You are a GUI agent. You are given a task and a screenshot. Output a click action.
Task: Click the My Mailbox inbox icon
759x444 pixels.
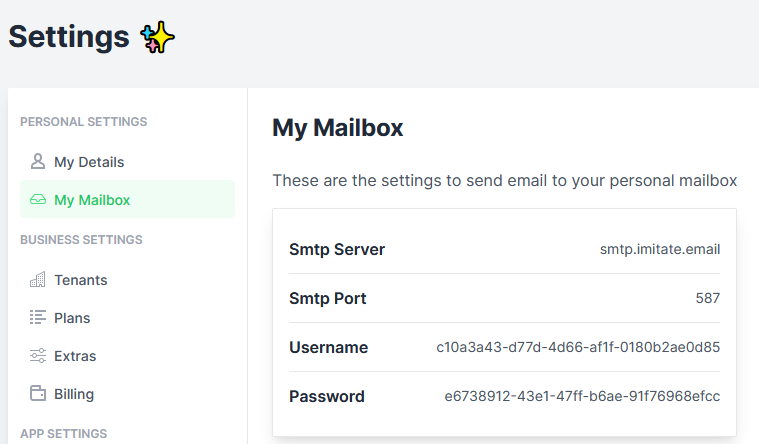pos(38,199)
